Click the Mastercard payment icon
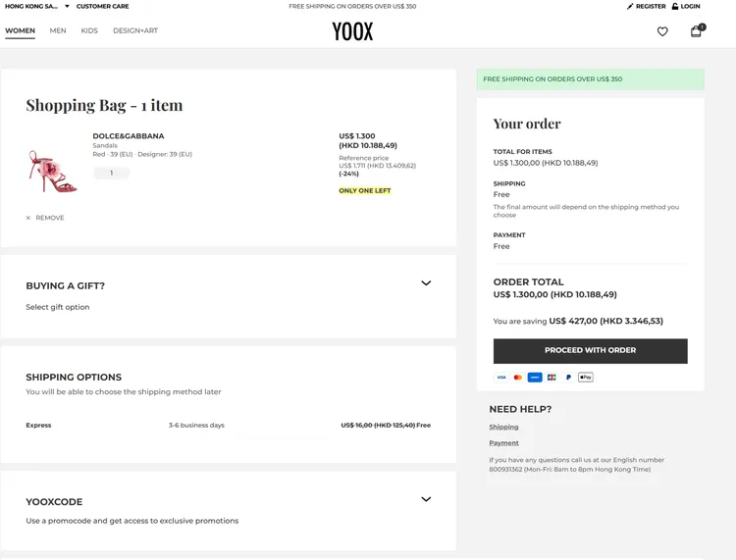The height and width of the screenshot is (560, 736). 518,377
